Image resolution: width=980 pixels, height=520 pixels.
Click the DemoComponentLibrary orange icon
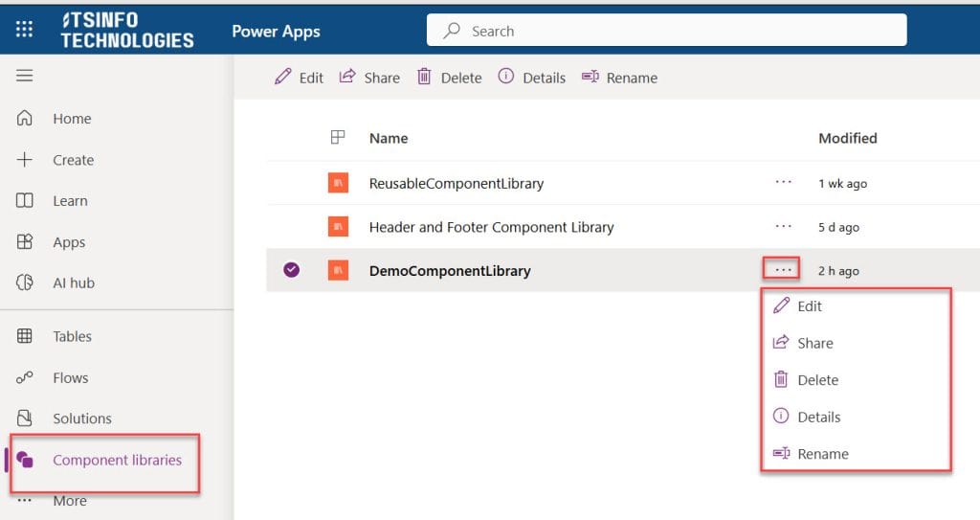click(338, 270)
